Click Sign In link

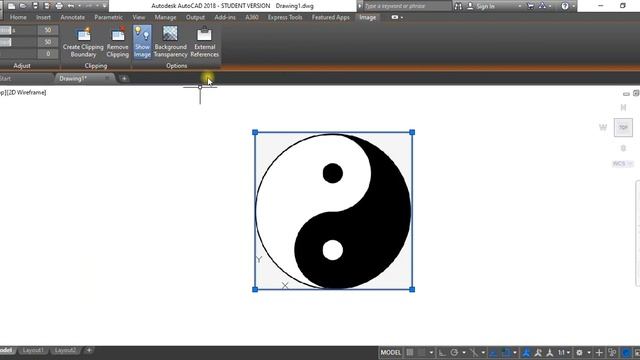coord(485,6)
